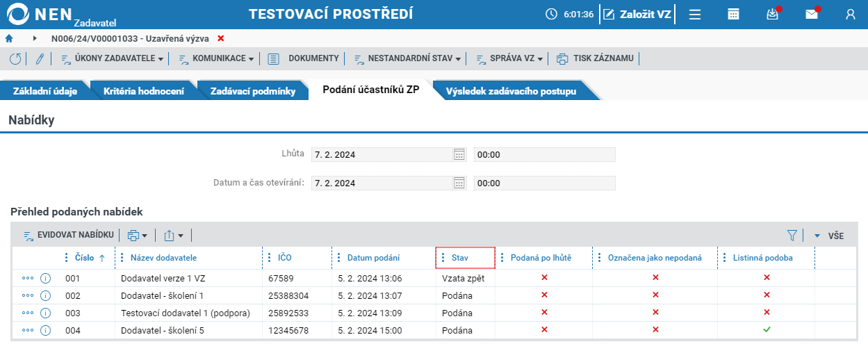Open calendar picker for Datum a čas otevírání
Image resolution: width=868 pixels, height=344 pixels.
[x=459, y=183]
